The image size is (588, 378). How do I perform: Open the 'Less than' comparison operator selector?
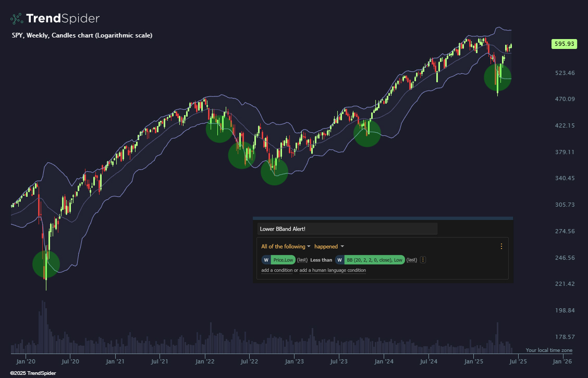[321, 260]
